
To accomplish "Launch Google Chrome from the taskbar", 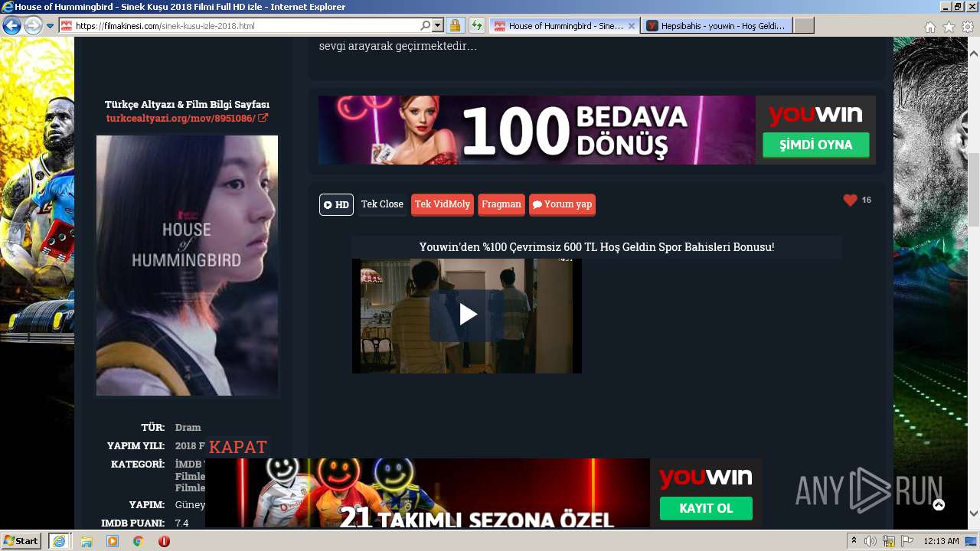I will point(139,541).
